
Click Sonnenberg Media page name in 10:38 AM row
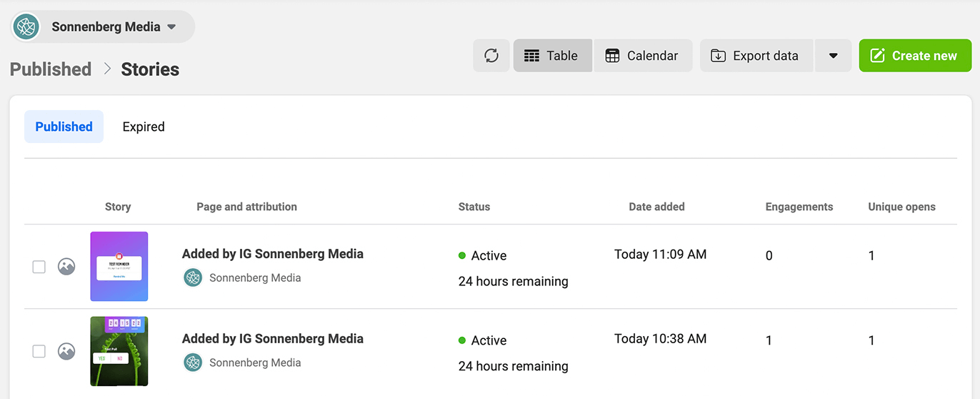[255, 363]
